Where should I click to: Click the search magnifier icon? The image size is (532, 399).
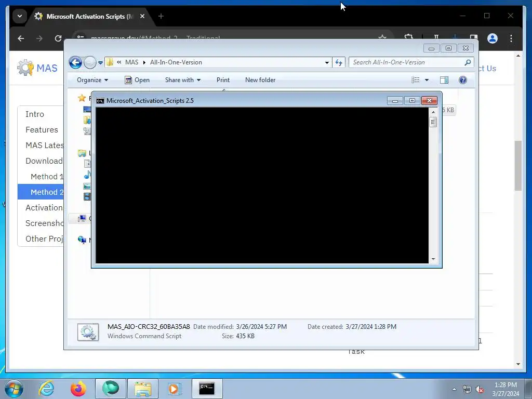click(468, 62)
